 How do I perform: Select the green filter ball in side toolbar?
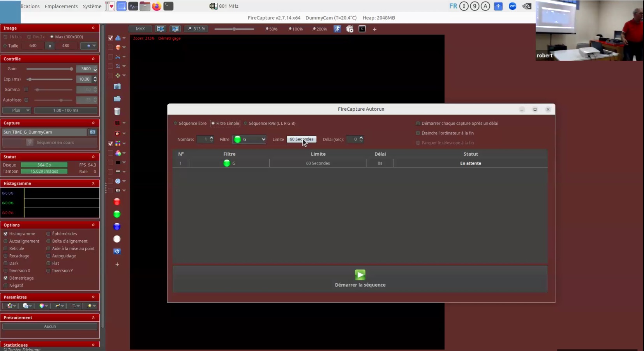pyautogui.click(x=117, y=214)
